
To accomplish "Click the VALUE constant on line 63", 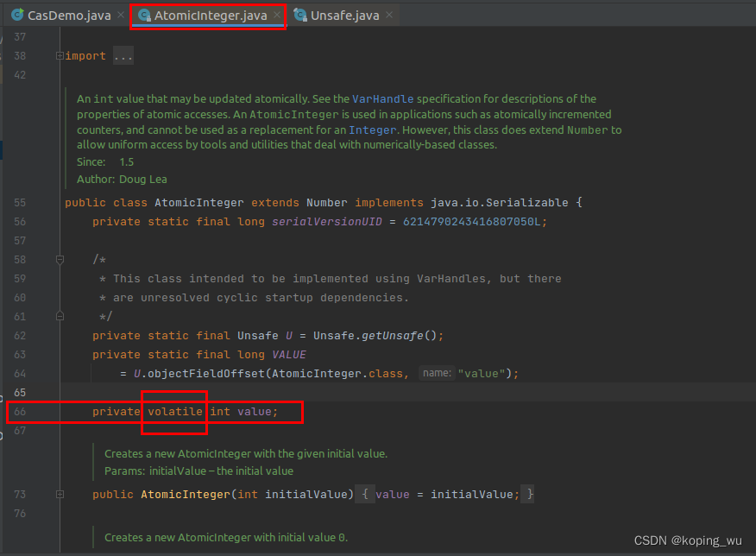I will [x=289, y=355].
